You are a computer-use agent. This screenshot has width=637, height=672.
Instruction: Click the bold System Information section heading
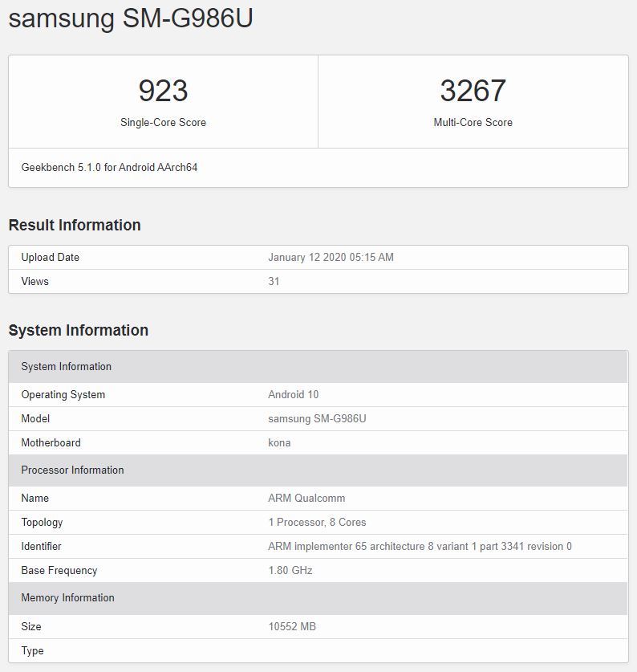pos(78,331)
